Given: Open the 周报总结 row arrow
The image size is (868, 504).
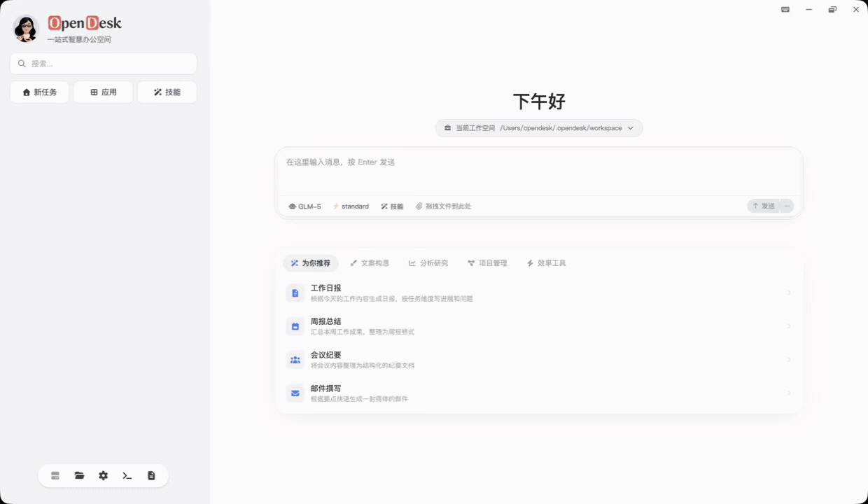Looking at the screenshot, I should [789, 326].
